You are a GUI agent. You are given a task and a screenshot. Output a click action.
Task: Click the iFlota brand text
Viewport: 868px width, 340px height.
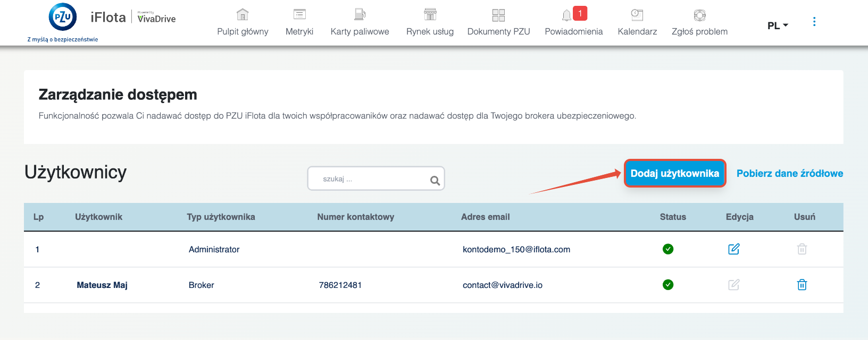[108, 18]
